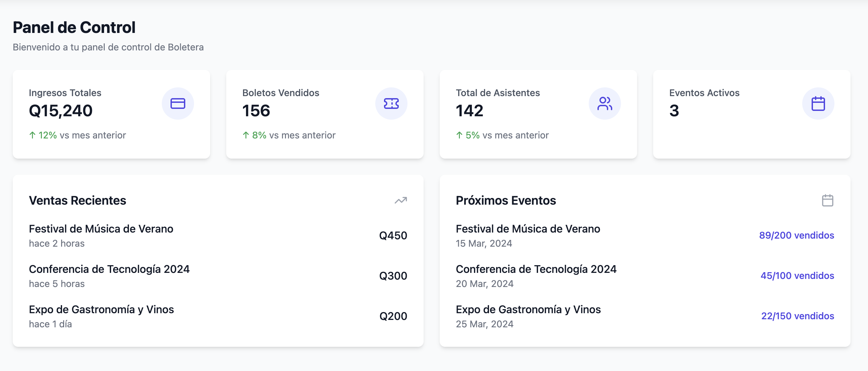868x371 pixels.
Task: Click the Panel de Control page title
Action: (x=74, y=27)
